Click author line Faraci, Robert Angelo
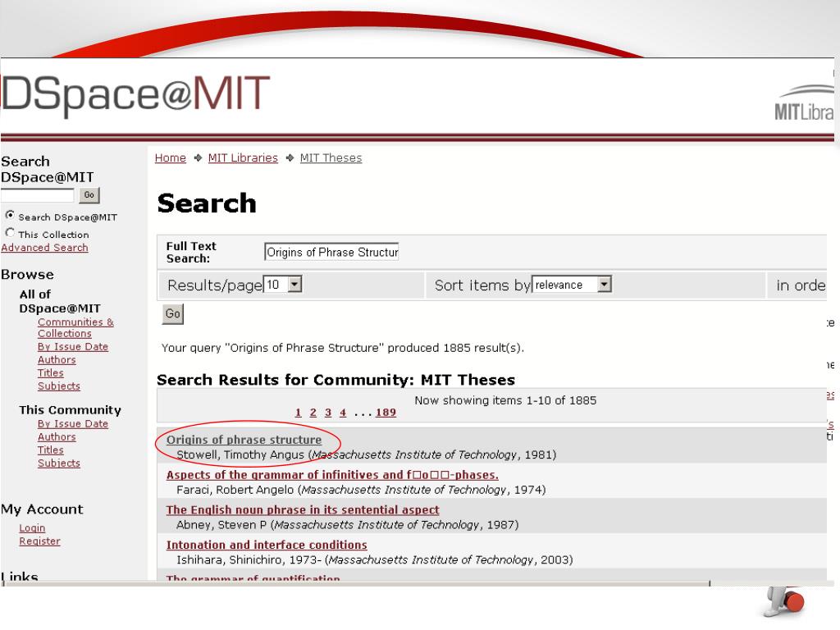The width and height of the screenshot is (840, 630). coord(361,491)
